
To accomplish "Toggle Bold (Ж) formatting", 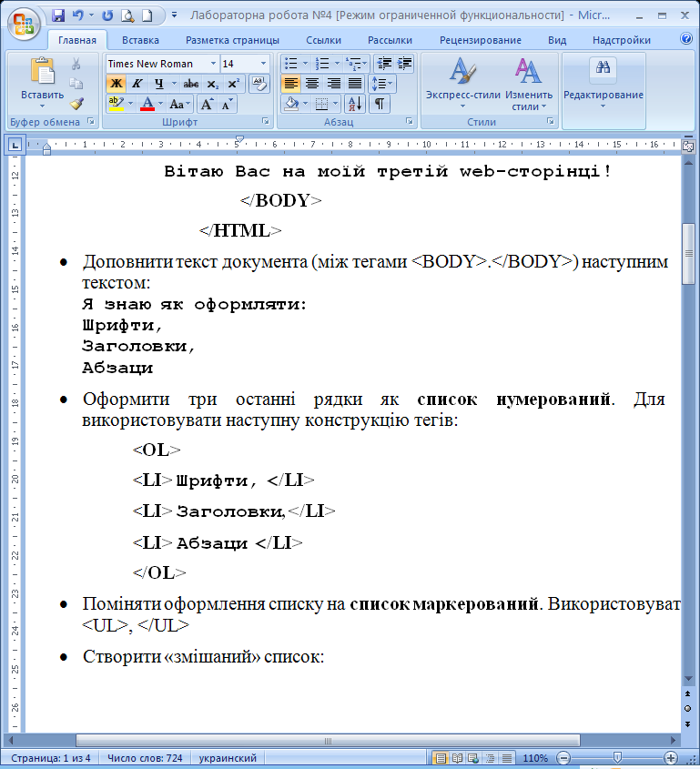I will click(116, 84).
